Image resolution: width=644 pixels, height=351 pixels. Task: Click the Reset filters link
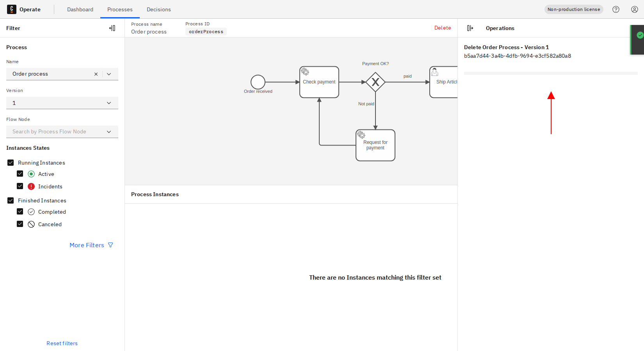(x=62, y=343)
